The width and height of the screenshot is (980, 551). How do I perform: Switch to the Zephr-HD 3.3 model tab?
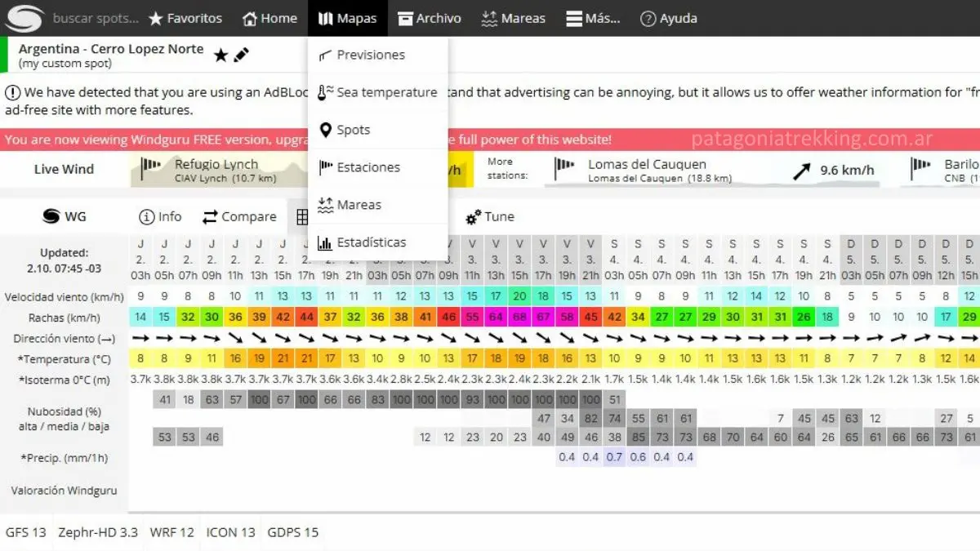(x=98, y=532)
